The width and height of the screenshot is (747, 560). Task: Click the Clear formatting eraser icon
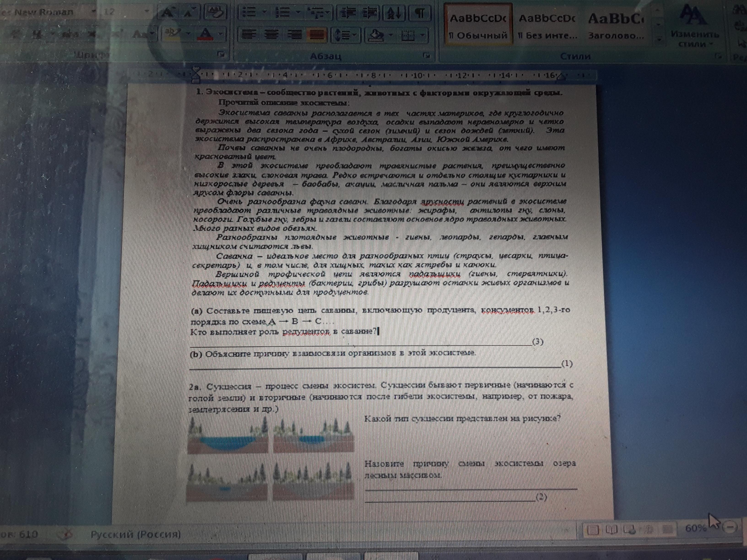pyautogui.click(x=215, y=12)
